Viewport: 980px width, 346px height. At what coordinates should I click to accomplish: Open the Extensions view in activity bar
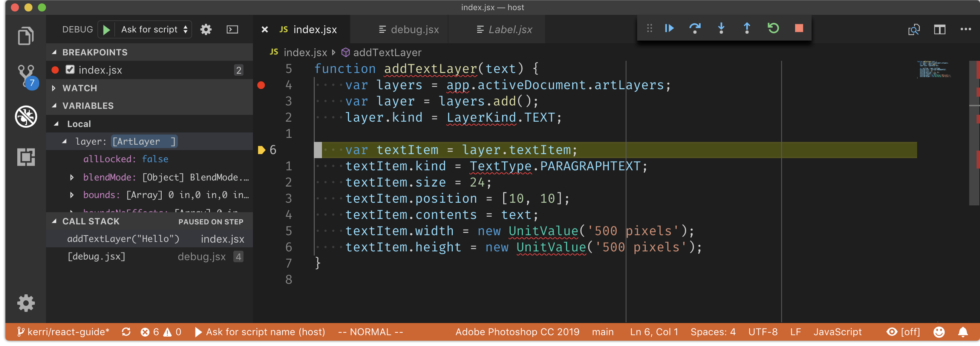(x=26, y=157)
